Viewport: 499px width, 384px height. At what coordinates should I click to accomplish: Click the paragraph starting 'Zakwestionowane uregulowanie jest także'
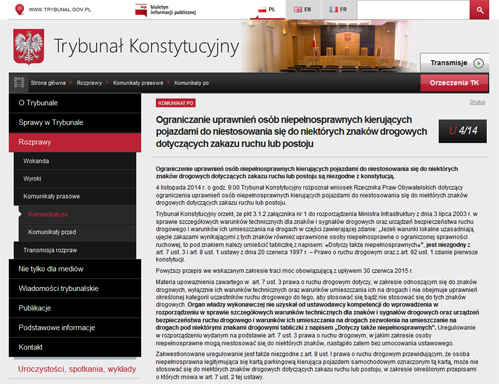[317, 365]
